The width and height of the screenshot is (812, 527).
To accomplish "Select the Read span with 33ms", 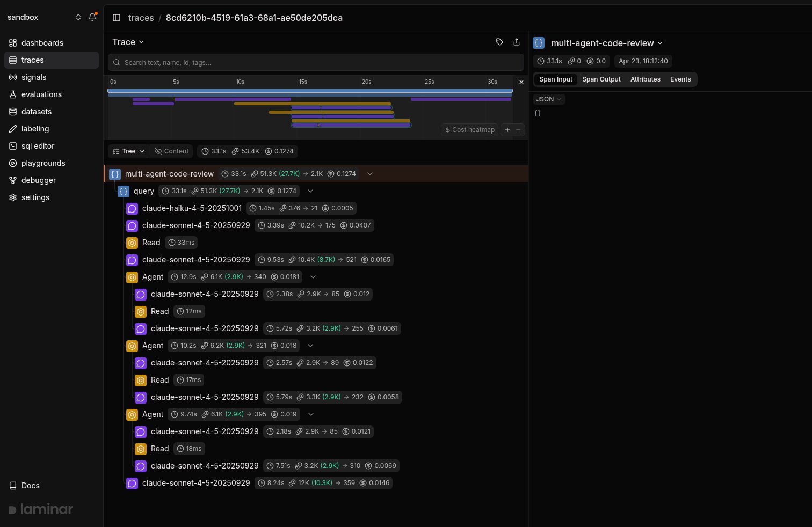I will pyautogui.click(x=316, y=243).
